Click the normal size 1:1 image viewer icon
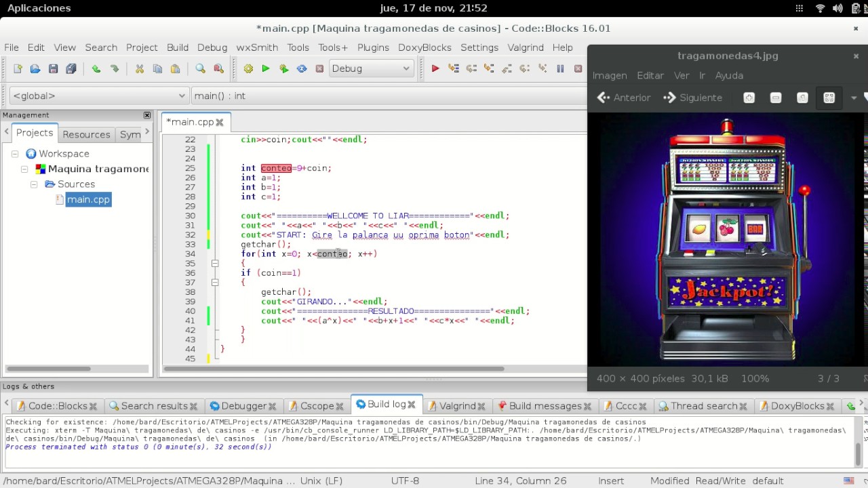This screenshot has height=488, width=868. point(802,98)
